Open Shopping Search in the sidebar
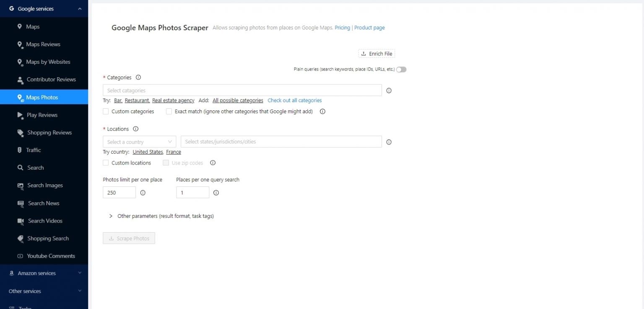The height and width of the screenshot is (309, 644). [48, 238]
